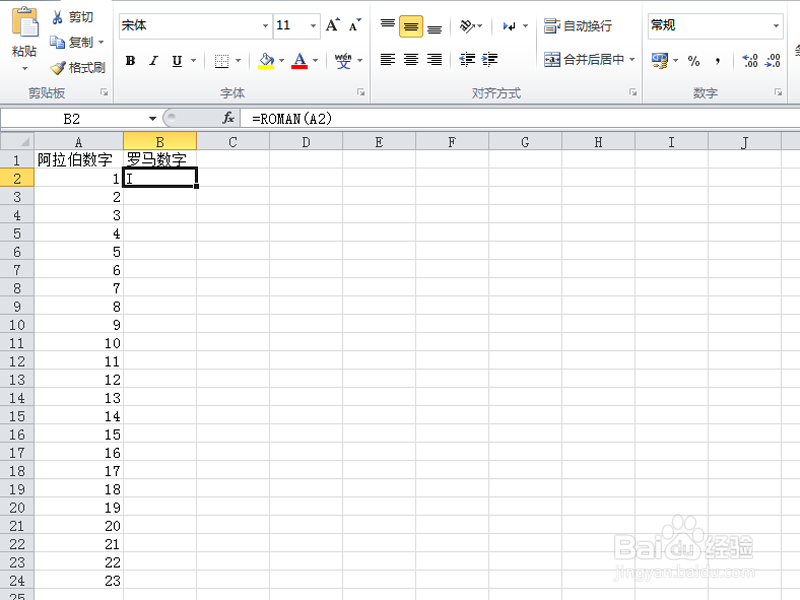Toggle bold formatting
The width and height of the screenshot is (800, 600).
(131, 61)
